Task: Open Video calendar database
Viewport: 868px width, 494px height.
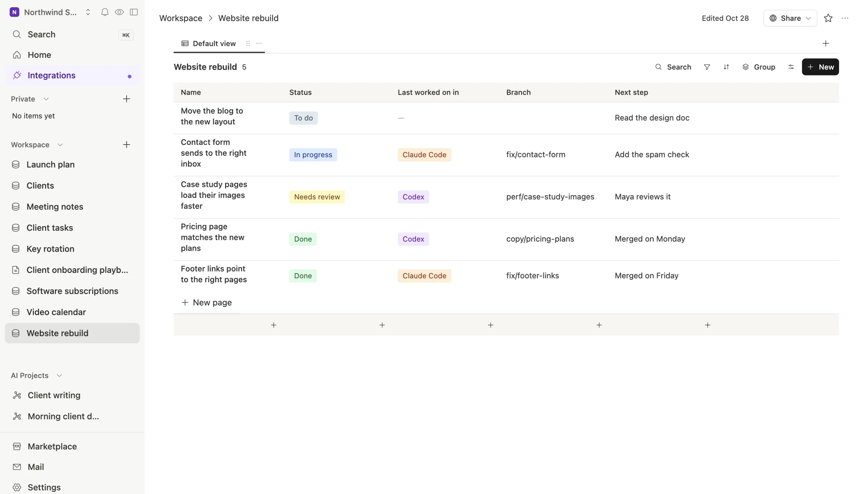Action: 72,312
